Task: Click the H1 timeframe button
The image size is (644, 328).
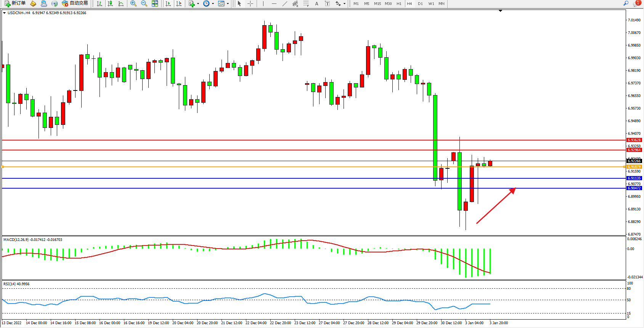Action: 399,3
